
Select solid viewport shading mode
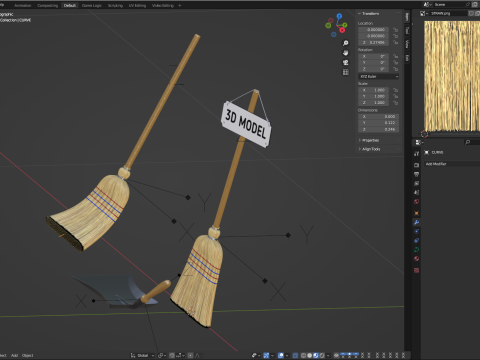pos(309,355)
